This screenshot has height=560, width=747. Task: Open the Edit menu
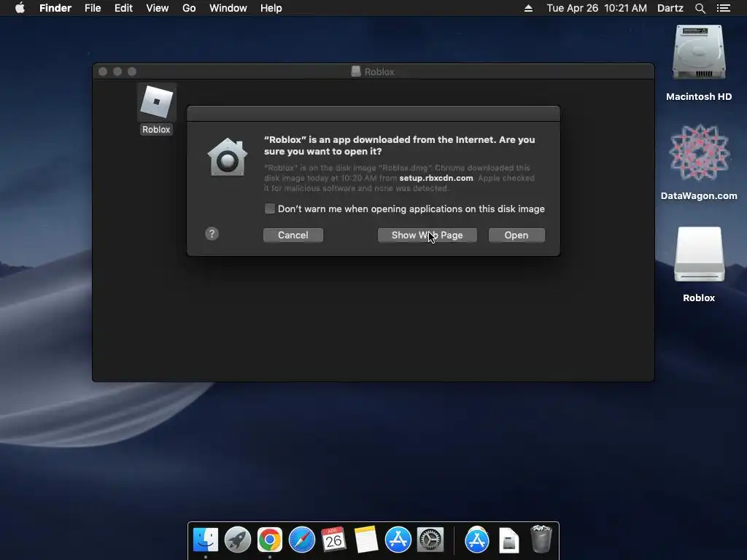click(x=123, y=8)
